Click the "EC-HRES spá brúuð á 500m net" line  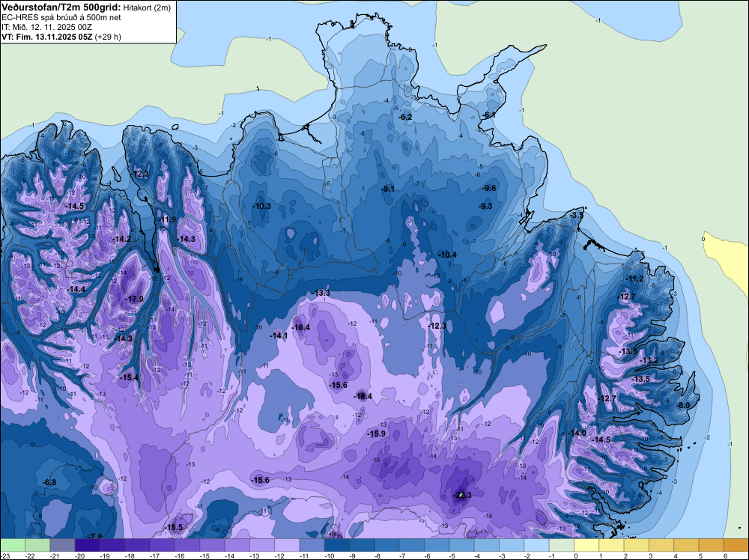click(61, 17)
